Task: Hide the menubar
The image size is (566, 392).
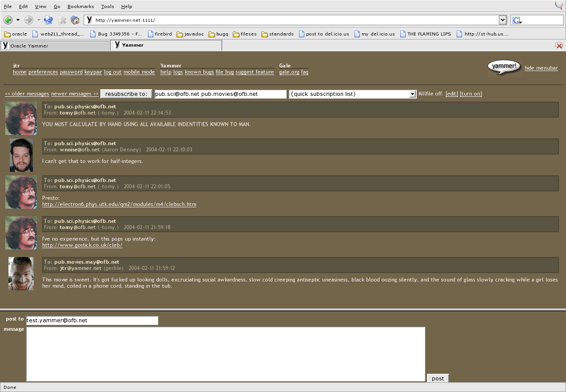Action: (541, 68)
